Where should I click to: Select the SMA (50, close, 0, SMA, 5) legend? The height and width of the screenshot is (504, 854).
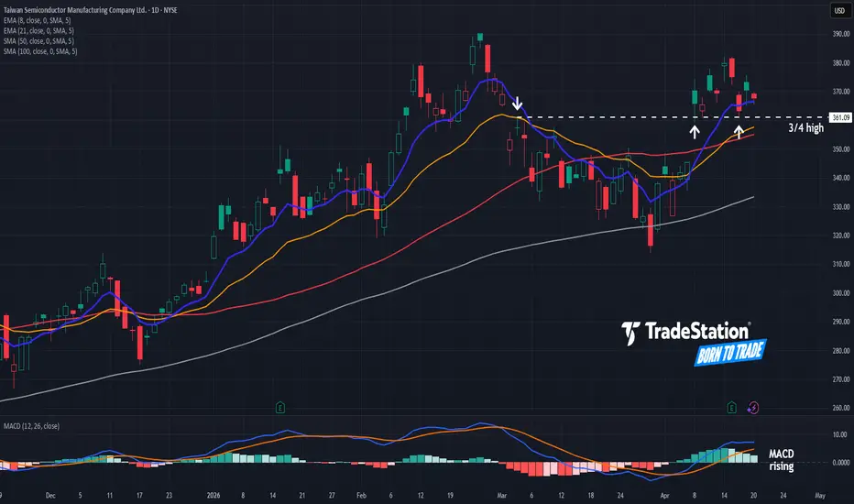tap(38, 41)
